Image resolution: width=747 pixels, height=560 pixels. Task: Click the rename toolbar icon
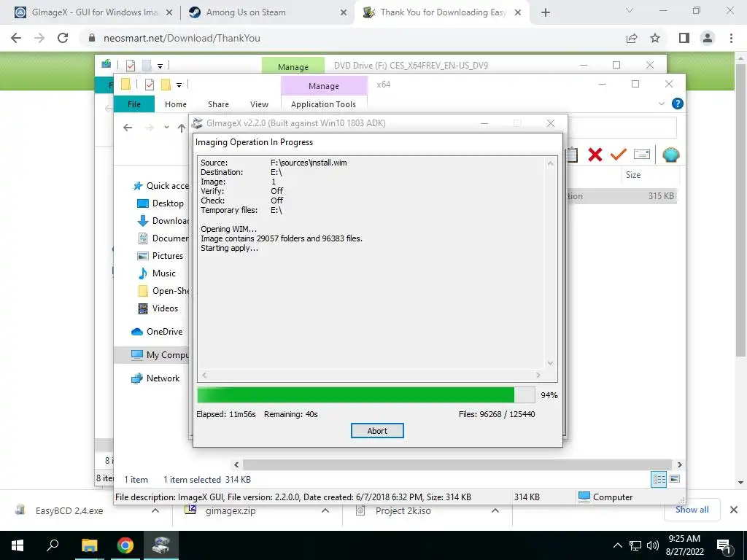coord(642,155)
